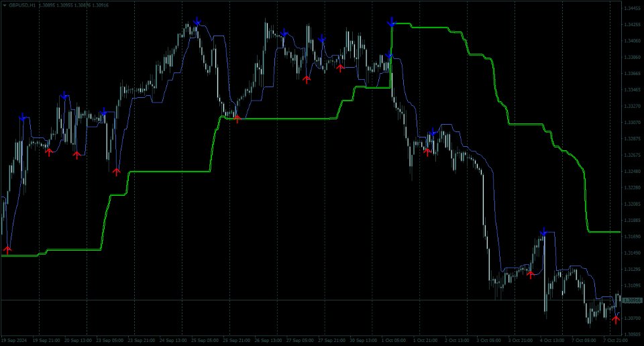Click the 27 Sep 05:00 time label
644x346 pixels.
click(300, 340)
